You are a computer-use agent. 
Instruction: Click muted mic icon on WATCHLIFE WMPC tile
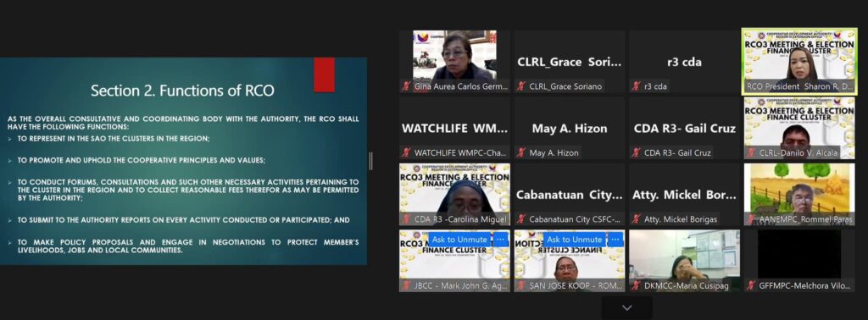pyautogui.click(x=406, y=152)
